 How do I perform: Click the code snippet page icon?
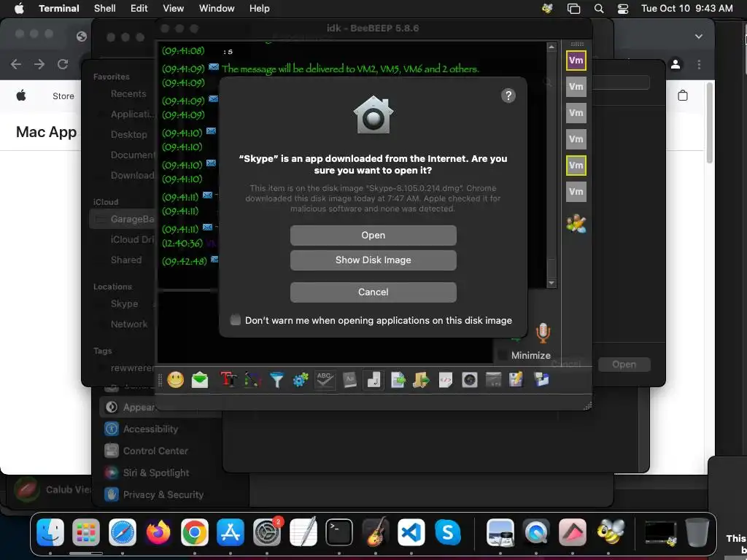[446, 379]
